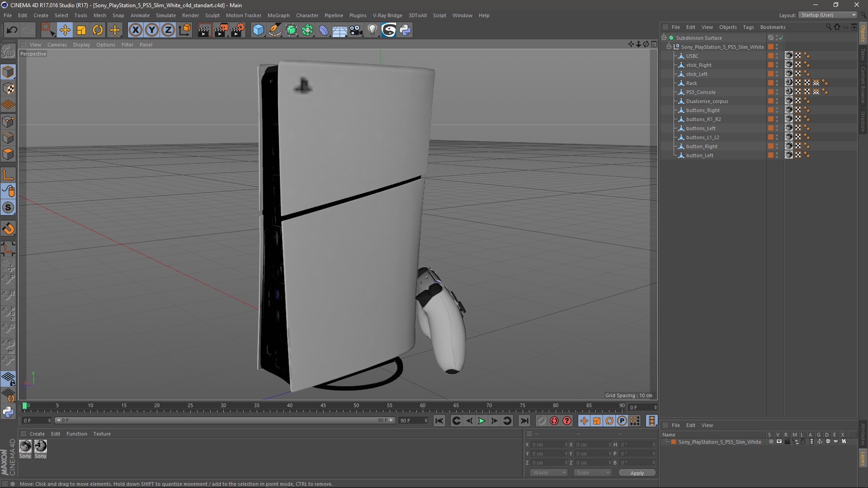The width and height of the screenshot is (868, 488).
Task: Collapse Sony_PlayStation_5_PS5_Slim_White null node
Action: tap(669, 47)
